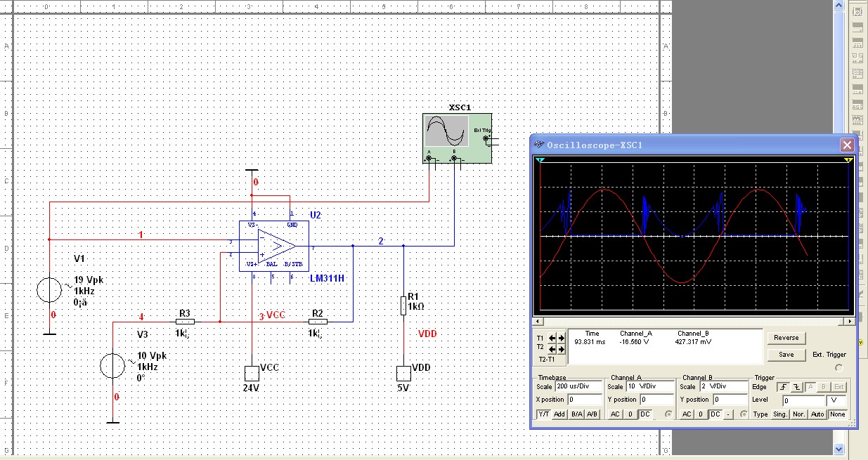Move cursor T1 right with arrow
This screenshot has width=868, height=460.
561,338
